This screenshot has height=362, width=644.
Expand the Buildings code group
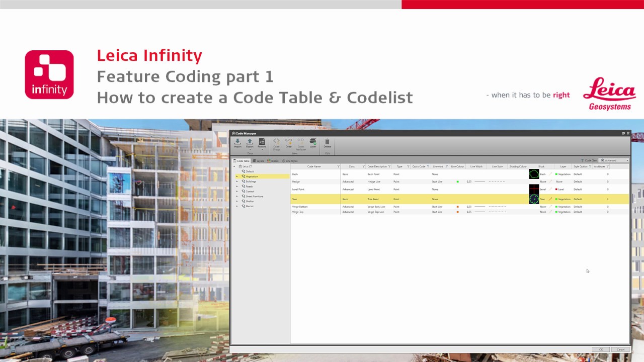coord(237,182)
